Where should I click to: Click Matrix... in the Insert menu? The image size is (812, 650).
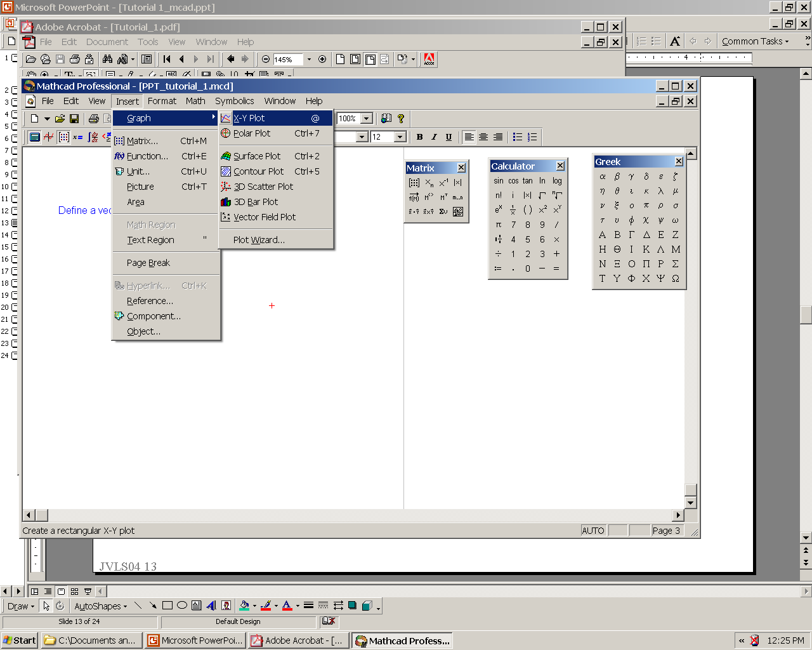[x=166, y=141]
